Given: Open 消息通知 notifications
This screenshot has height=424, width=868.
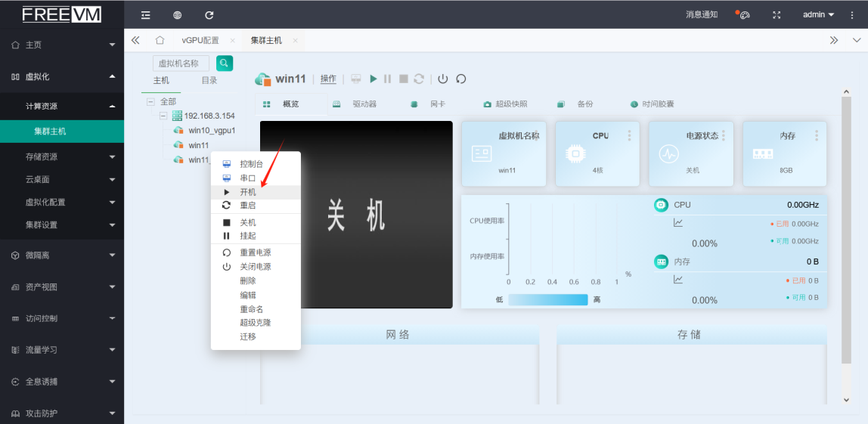Looking at the screenshot, I should coord(702,14).
